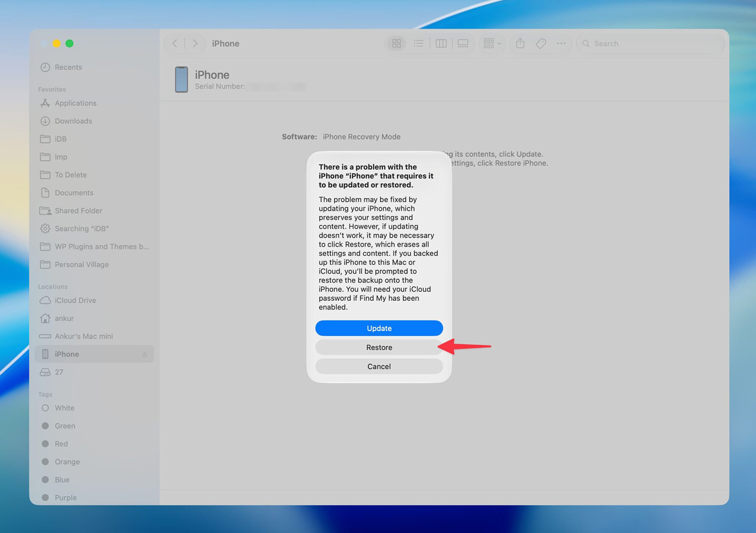Click the Finder Search field
This screenshot has height=533, width=756.
pyautogui.click(x=650, y=43)
